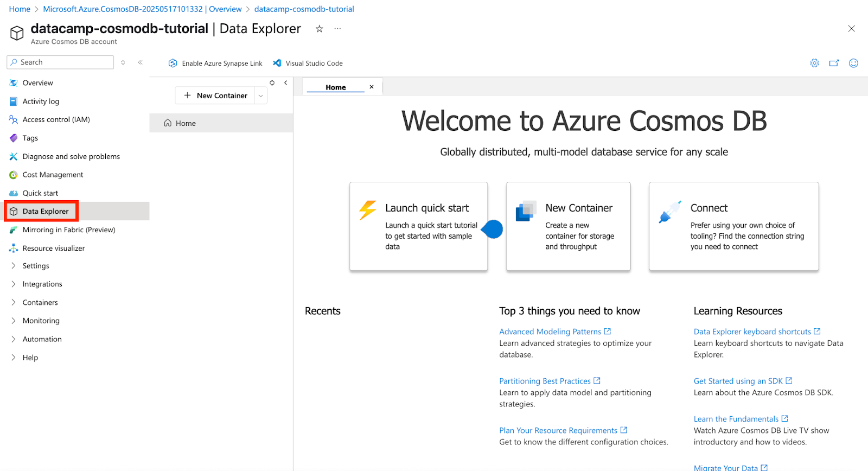Favorite the resource with star icon
868x471 pixels.
[320, 29]
